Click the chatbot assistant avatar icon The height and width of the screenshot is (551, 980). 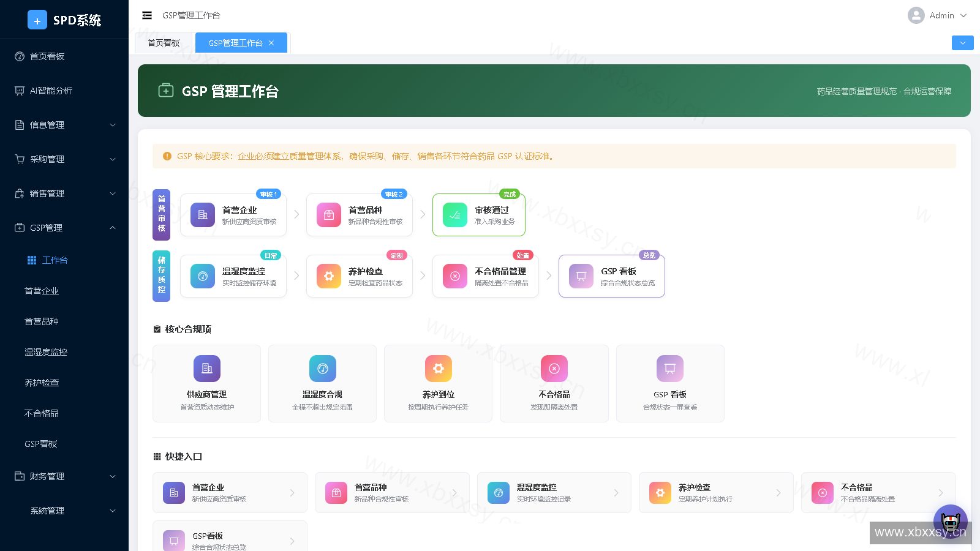951,522
